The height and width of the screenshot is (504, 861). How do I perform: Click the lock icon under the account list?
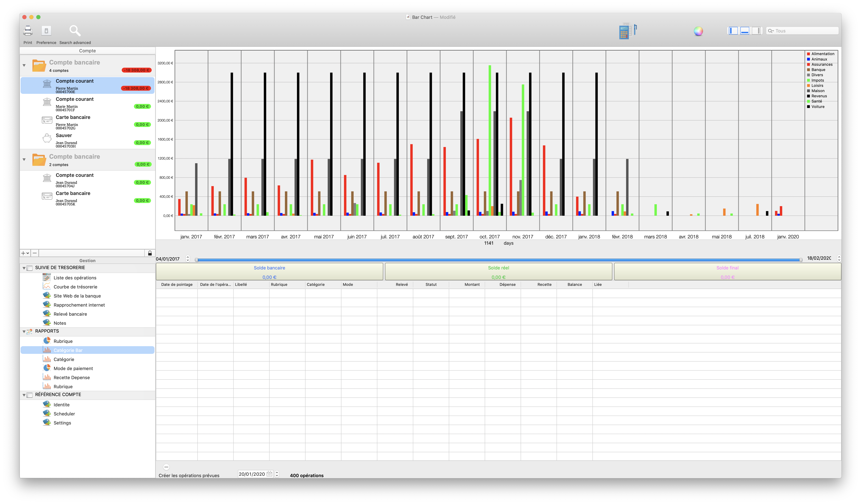150,253
